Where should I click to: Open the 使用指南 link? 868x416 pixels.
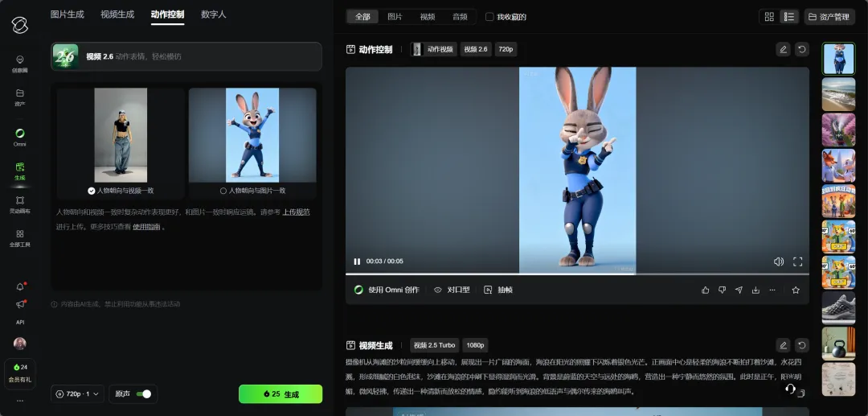click(x=147, y=227)
